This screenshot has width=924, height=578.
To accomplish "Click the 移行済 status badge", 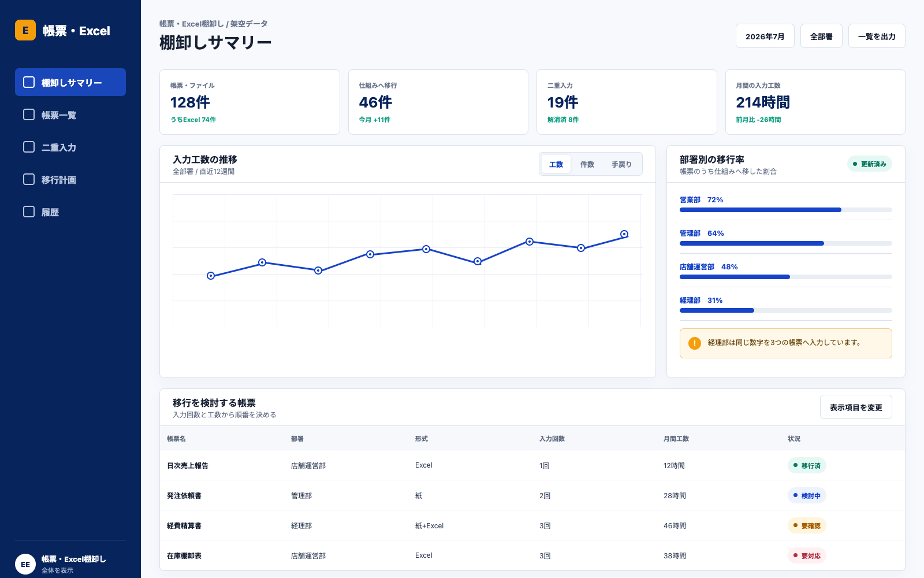I will coord(807,465).
